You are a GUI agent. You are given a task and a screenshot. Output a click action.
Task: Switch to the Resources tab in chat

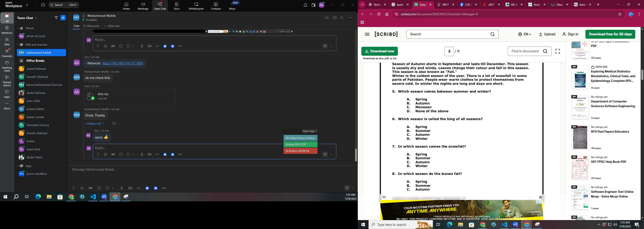[91, 26]
